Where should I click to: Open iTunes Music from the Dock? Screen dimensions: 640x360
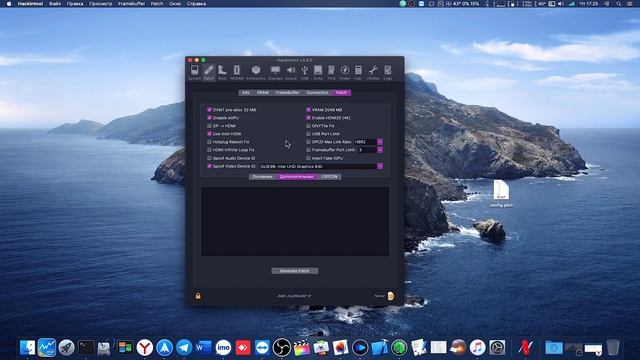tap(477, 348)
